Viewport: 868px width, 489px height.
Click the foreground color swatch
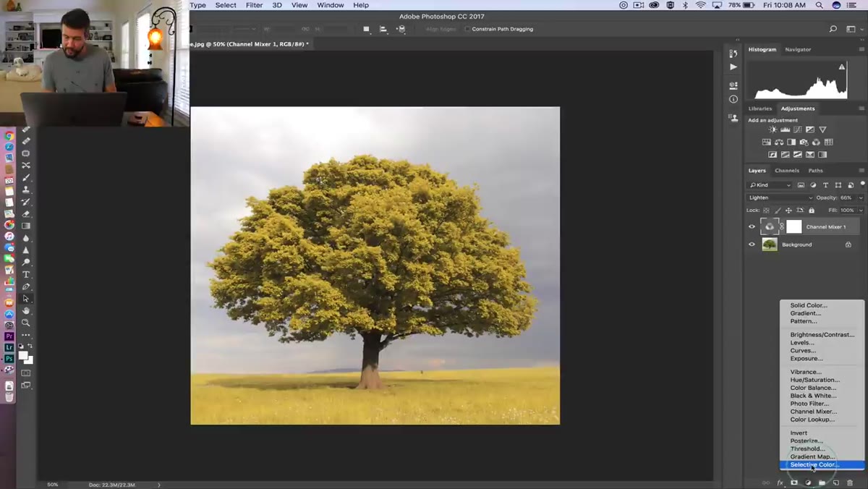coord(24,355)
